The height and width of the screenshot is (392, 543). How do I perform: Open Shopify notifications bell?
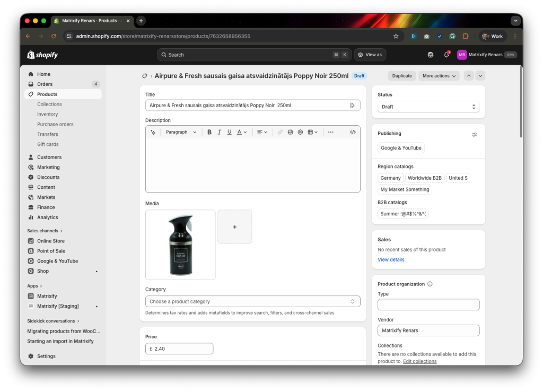445,55
